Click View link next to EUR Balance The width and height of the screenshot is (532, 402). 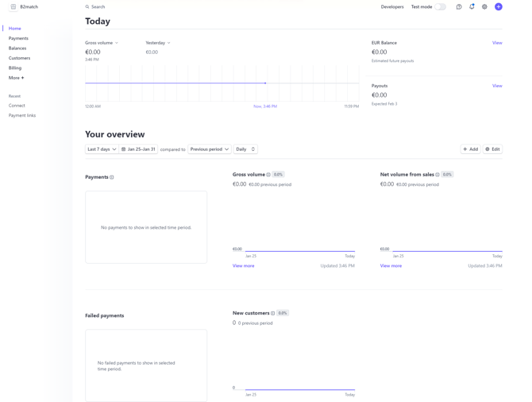click(497, 43)
